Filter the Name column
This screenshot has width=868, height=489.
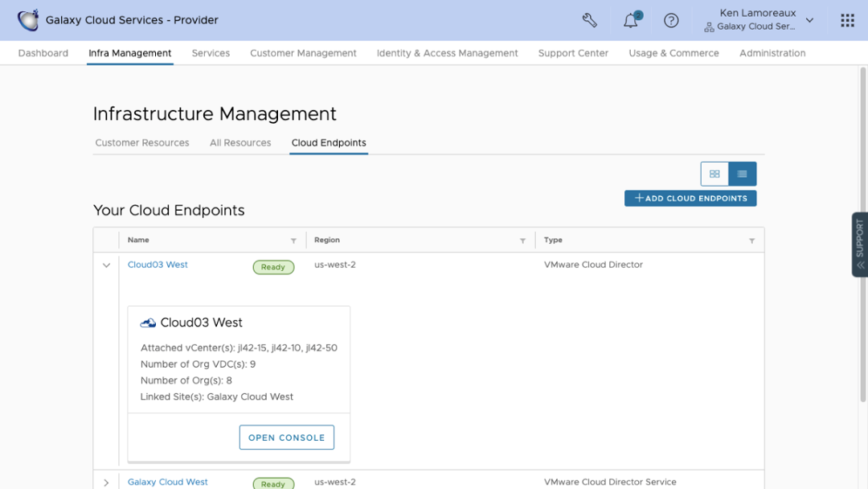pyautogui.click(x=293, y=240)
